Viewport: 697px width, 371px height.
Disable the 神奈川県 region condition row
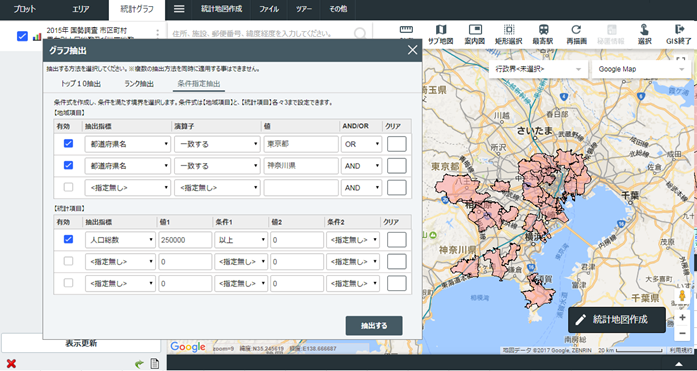click(x=68, y=165)
